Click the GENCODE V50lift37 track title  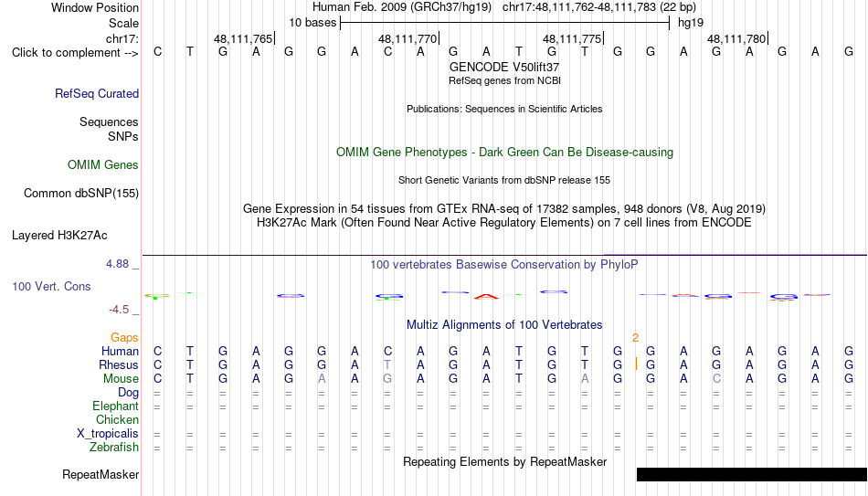pos(504,67)
